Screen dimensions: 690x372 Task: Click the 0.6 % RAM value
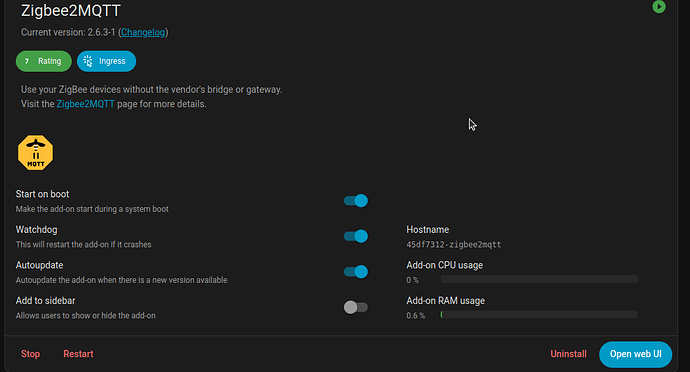click(x=415, y=316)
